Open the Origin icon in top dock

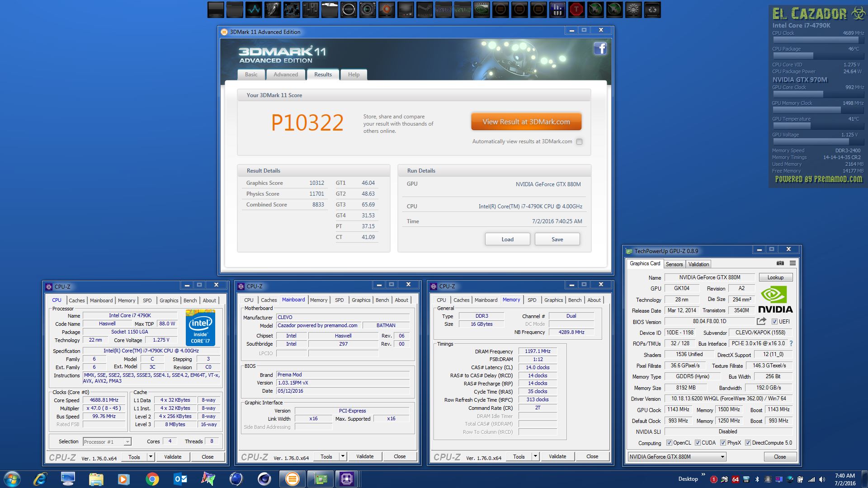pos(387,9)
